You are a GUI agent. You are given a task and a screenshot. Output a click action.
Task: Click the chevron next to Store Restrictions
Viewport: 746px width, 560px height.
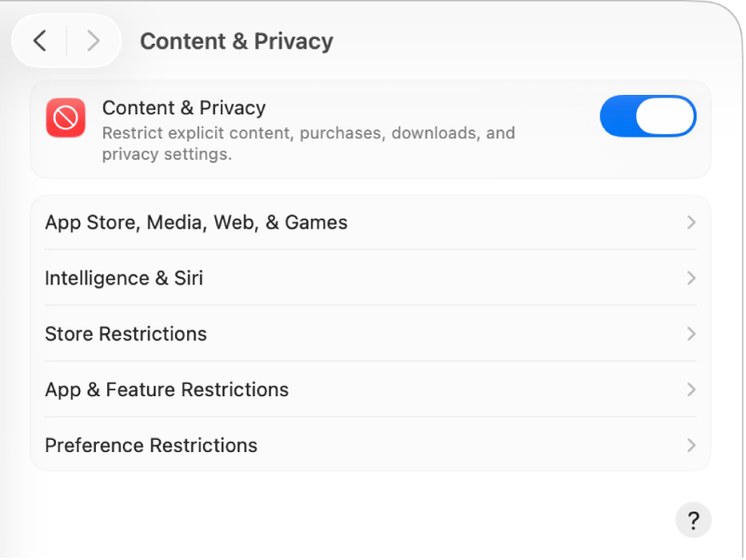pyautogui.click(x=691, y=334)
